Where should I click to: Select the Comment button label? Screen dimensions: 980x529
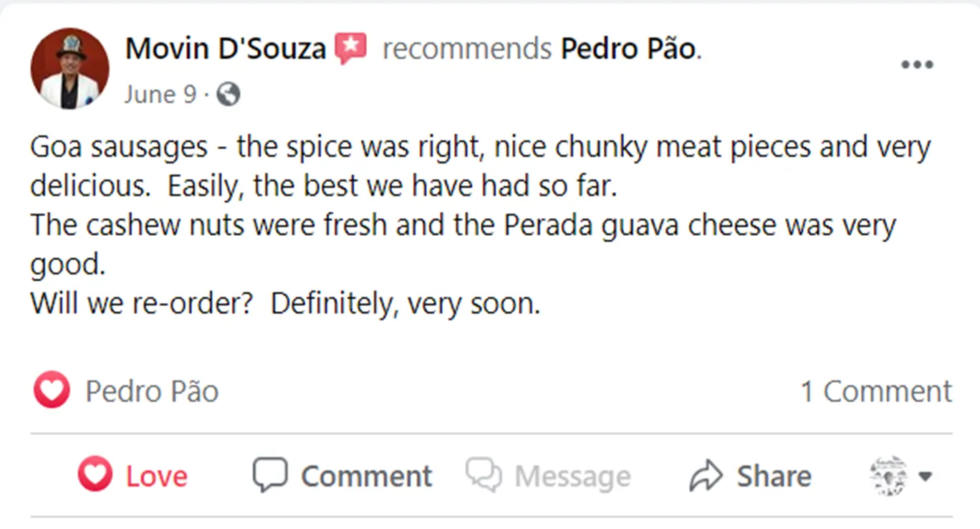[366, 476]
